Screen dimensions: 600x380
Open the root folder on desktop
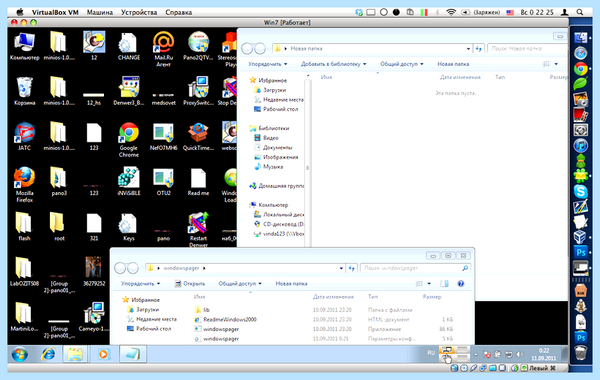(x=59, y=227)
